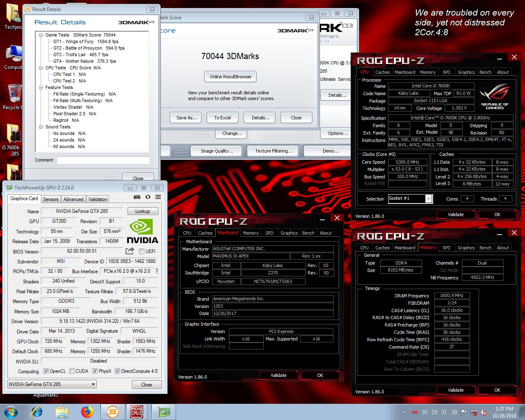Open Texture Filtering... button
Screen dimensions: 525x420
(x=274, y=151)
